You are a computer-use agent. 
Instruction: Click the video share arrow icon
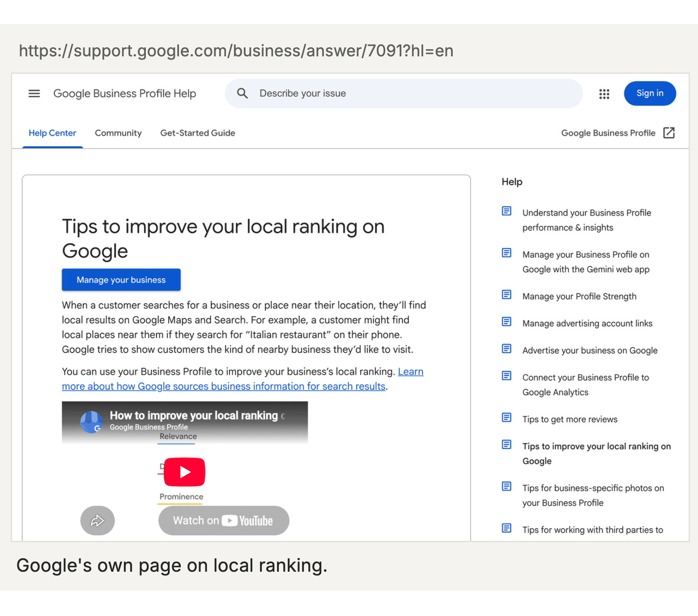click(98, 520)
